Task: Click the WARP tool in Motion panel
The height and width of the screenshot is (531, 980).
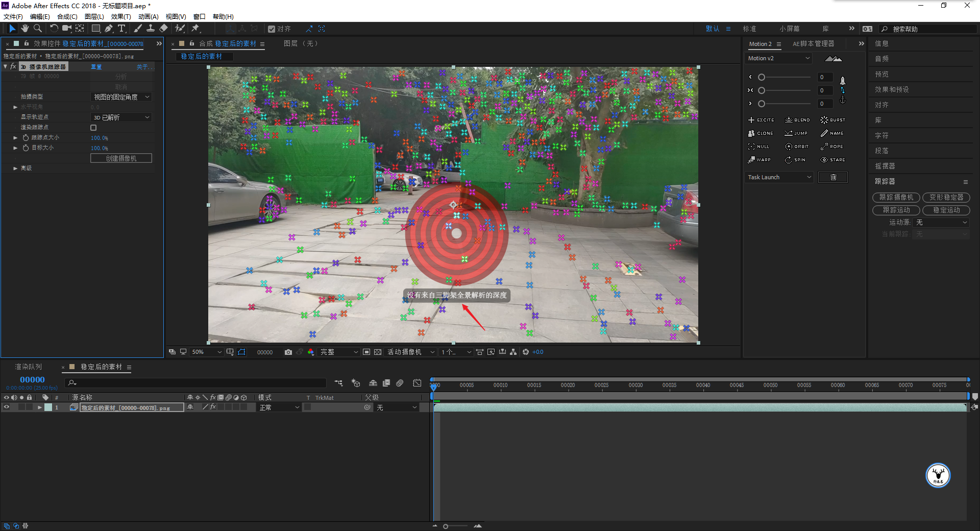Action: click(x=759, y=160)
